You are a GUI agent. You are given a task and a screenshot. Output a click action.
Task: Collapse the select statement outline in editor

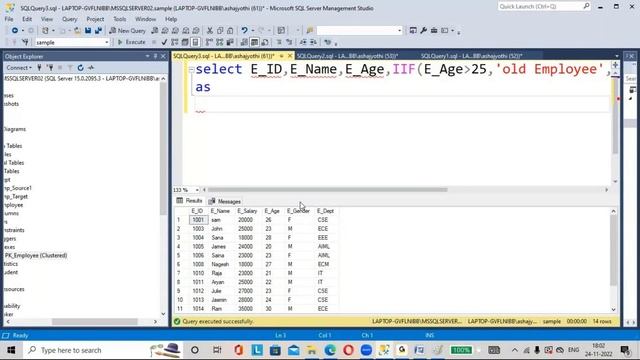pyautogui.click(x=191, y=70)
